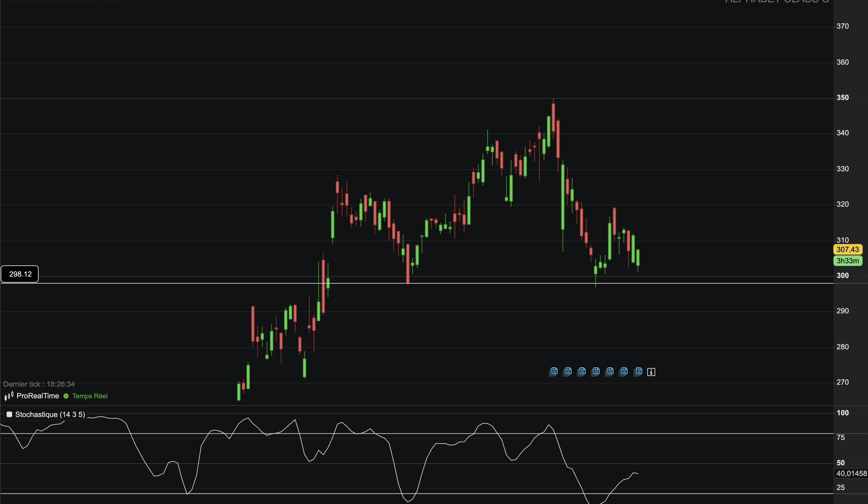Click the green Temps Réel status dot

pyautogui.click(x=66, y=396)
